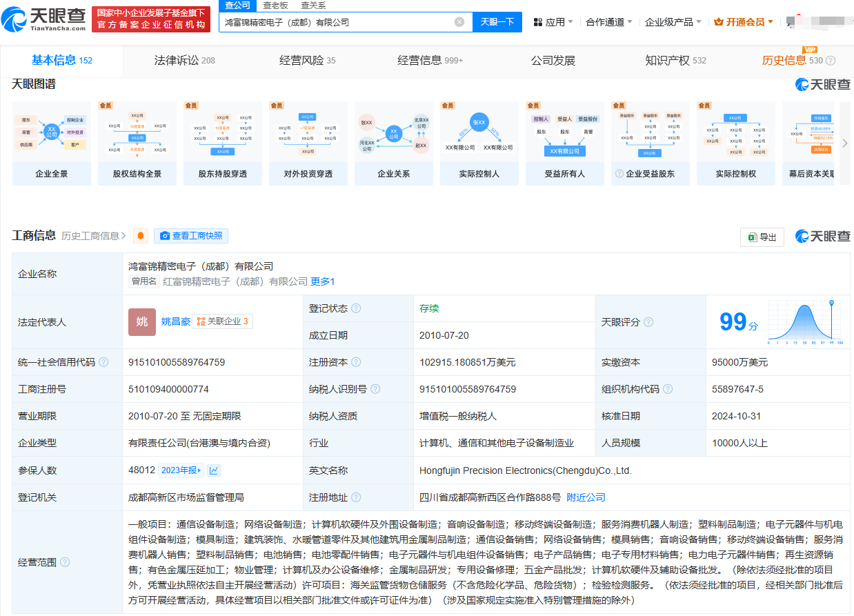Show next 天眼图谱 cards with right arrow

[845, 143]
